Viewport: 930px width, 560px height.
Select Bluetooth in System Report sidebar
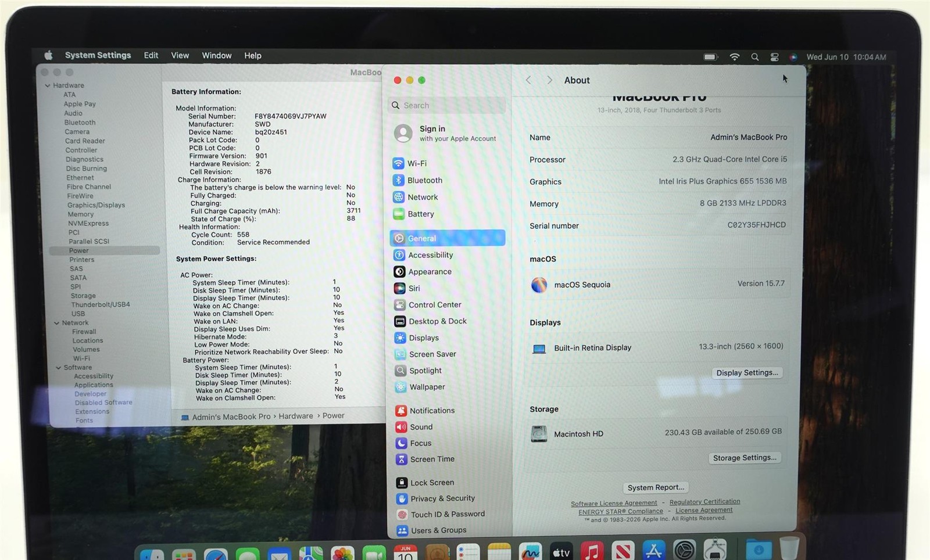(x=80, y=123)
